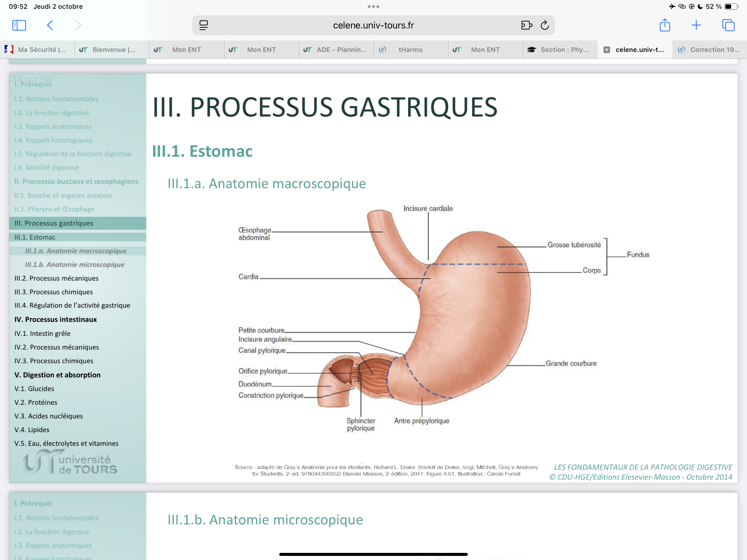This screenshot has height=560, width=747.
Task: Tap the three-dot multitasking control at top
Action: [373, 6]
